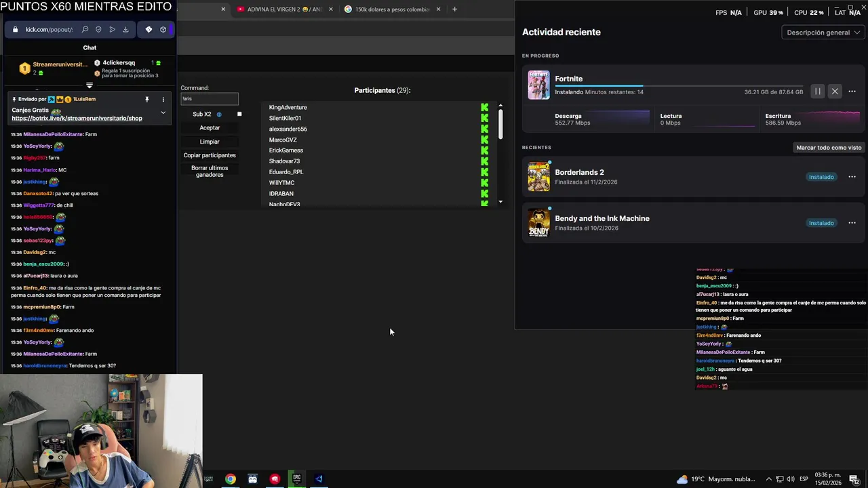868x488 pixels.
Task: Show hidden system tray icons
Action: tap(769, 479)
